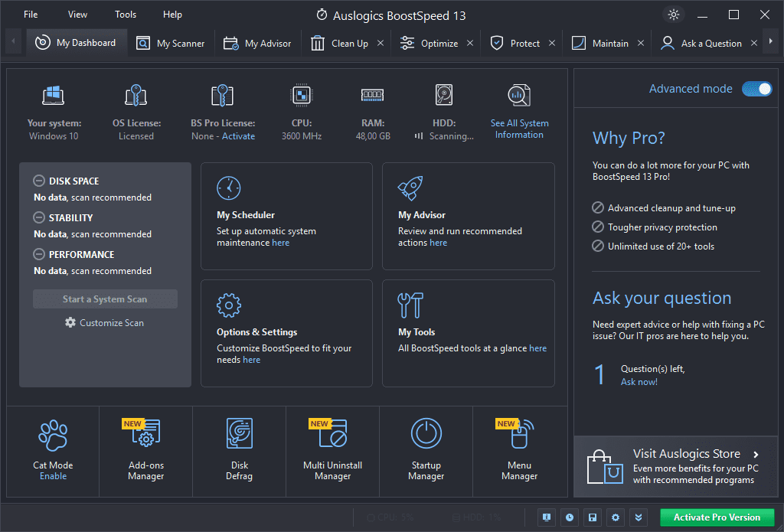
Task: Click the Customize Scan gear icon
Action: pos(70,322)
